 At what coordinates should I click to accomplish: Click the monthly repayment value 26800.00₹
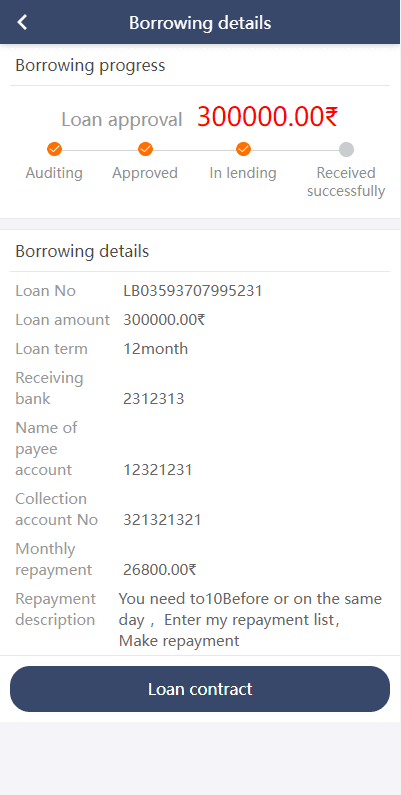click(x=160, y=570)
